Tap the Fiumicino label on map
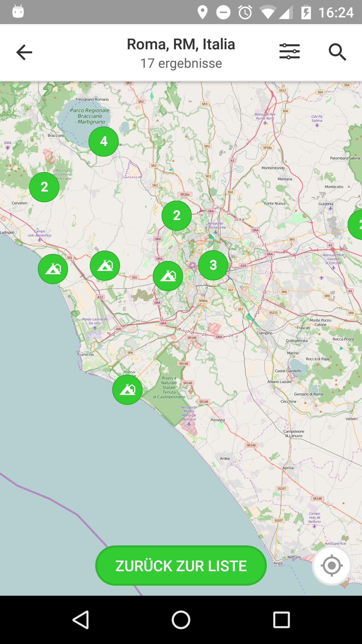 point(85,355)
